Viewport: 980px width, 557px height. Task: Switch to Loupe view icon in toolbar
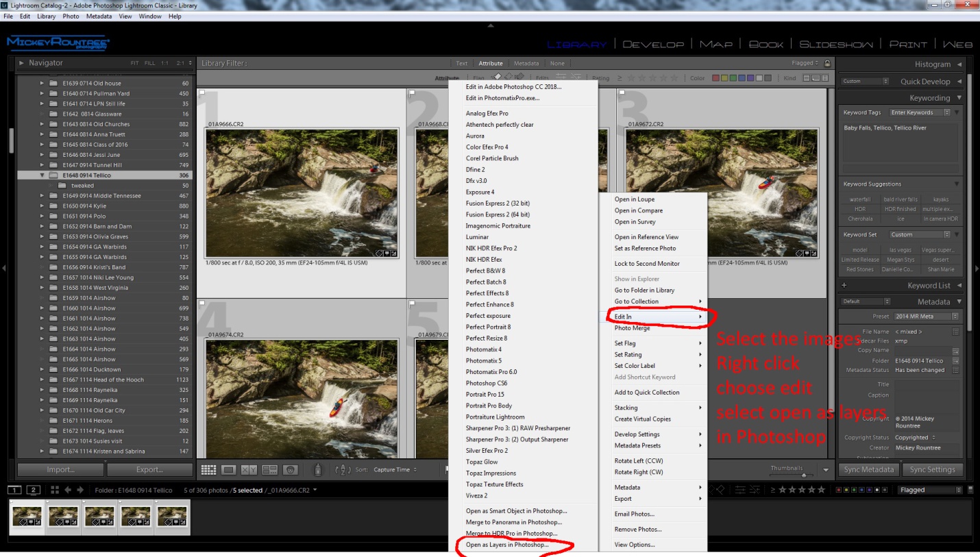[x=229, y=470]
